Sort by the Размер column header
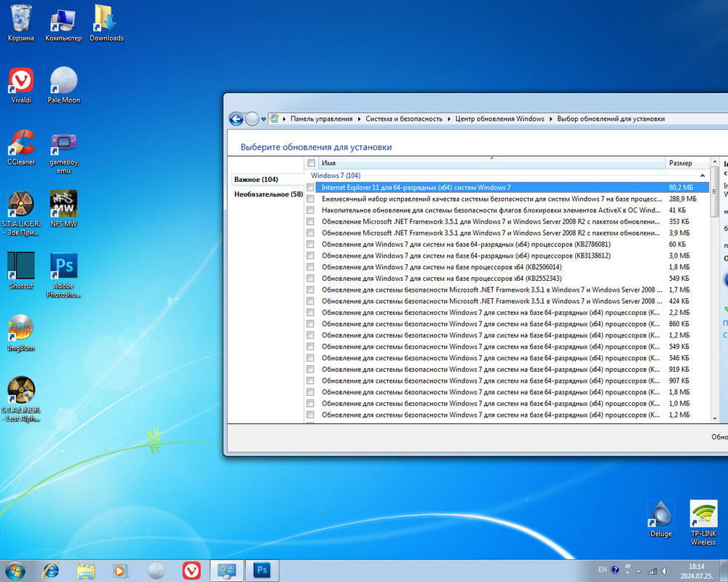Screen dimensions: 728x582 (687, 163)
